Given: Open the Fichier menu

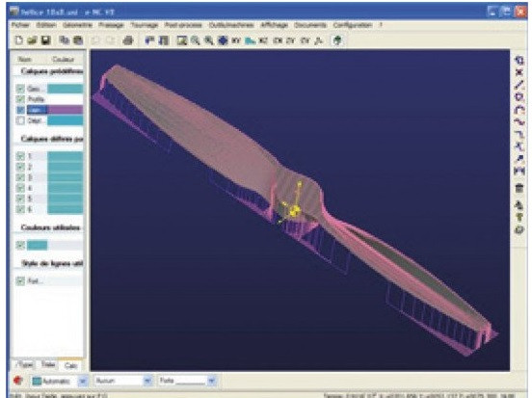Looking at the screenshot, I should click(20, 25).
